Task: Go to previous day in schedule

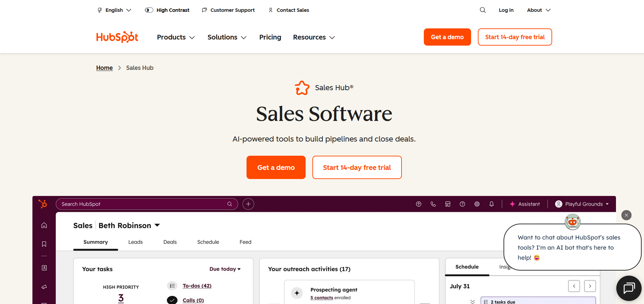Action: click(574, 286)
